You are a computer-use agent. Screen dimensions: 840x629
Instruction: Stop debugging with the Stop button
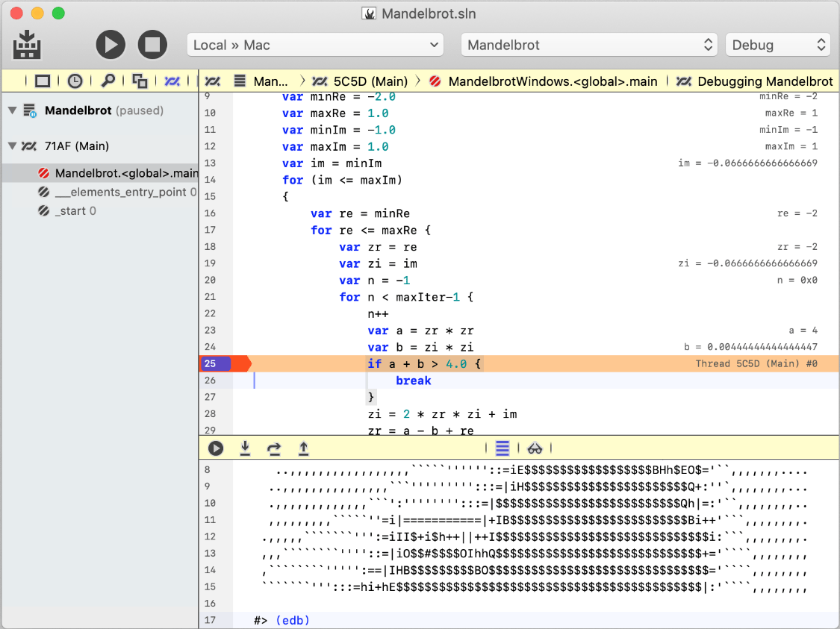pos(152,45)
